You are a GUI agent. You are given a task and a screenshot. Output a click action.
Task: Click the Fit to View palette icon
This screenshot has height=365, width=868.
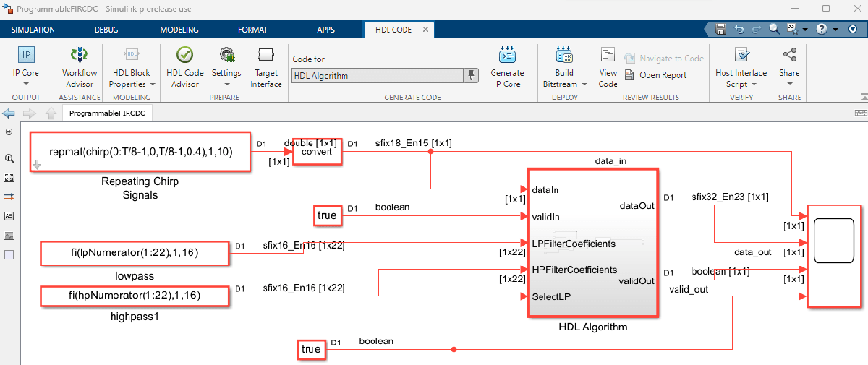9,177
